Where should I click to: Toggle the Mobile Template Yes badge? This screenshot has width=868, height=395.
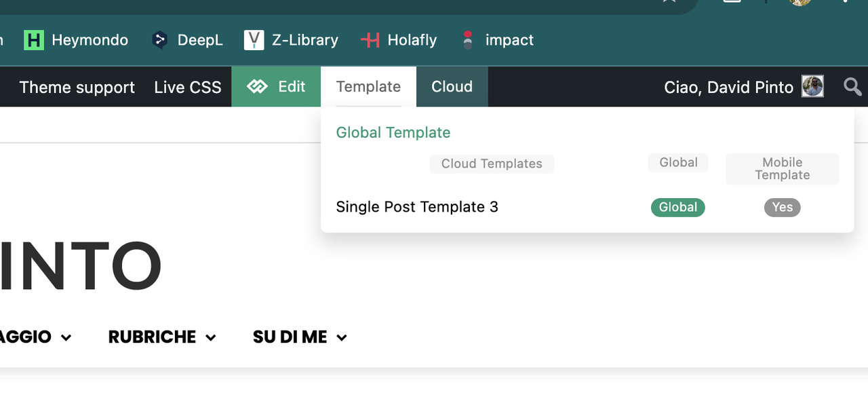[783, 208]
